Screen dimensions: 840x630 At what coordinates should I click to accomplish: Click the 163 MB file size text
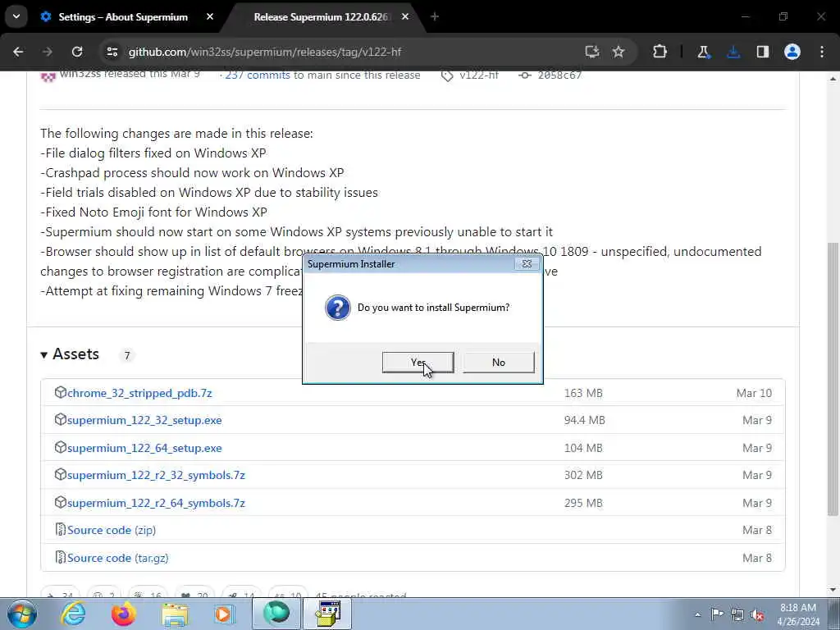pos(583,393)
